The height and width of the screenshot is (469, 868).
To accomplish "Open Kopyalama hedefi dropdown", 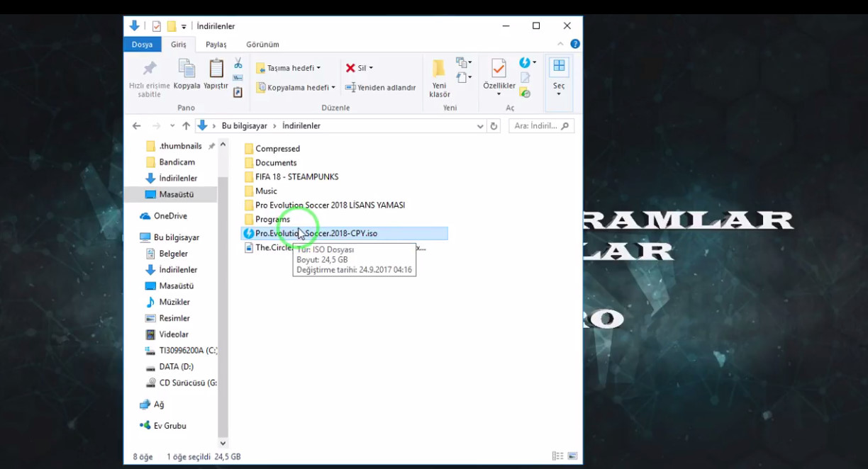I will click(x=296, y=88).
